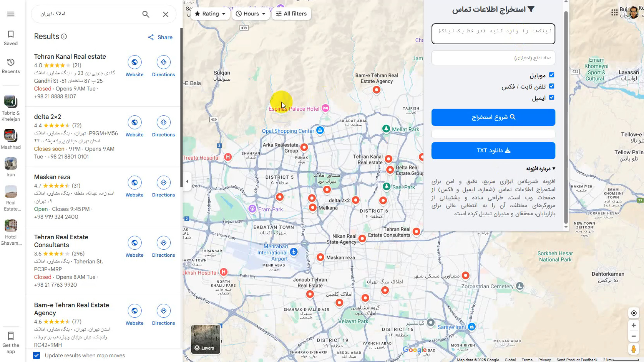
Task: Share the results list
Action: pos(160,37)
